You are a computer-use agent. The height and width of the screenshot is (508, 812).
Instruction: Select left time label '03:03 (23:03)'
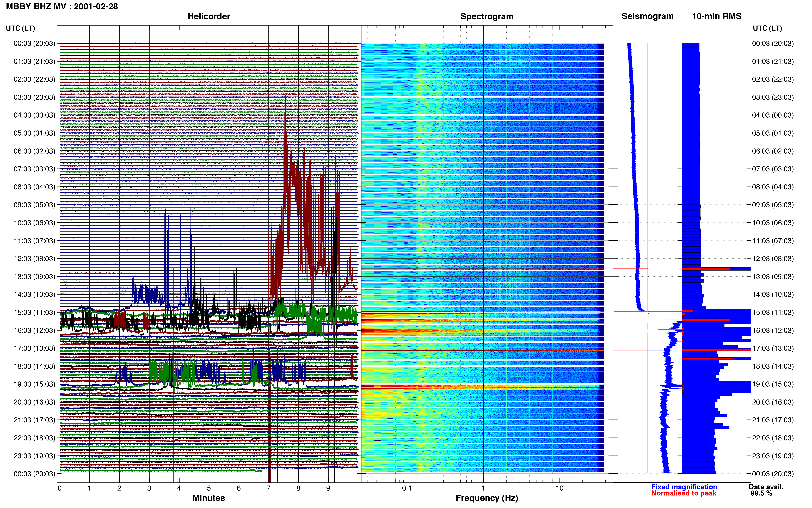point(34,97)
